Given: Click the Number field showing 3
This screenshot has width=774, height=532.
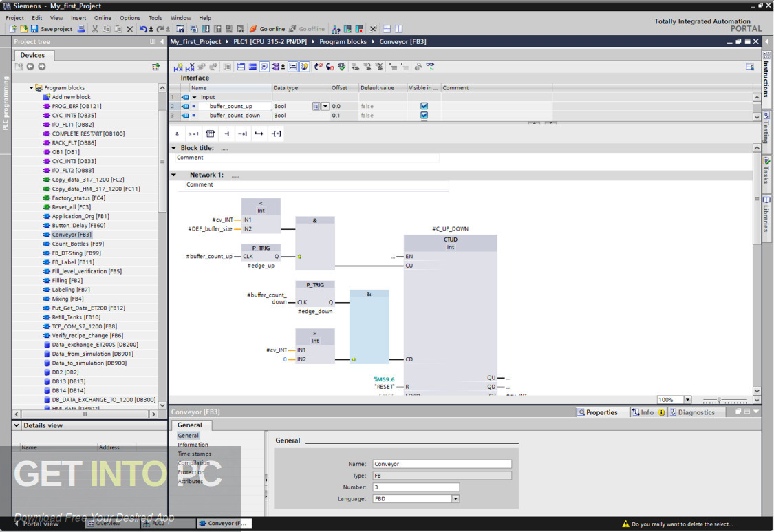Looking at the screenshot, I should coord(416,487).
